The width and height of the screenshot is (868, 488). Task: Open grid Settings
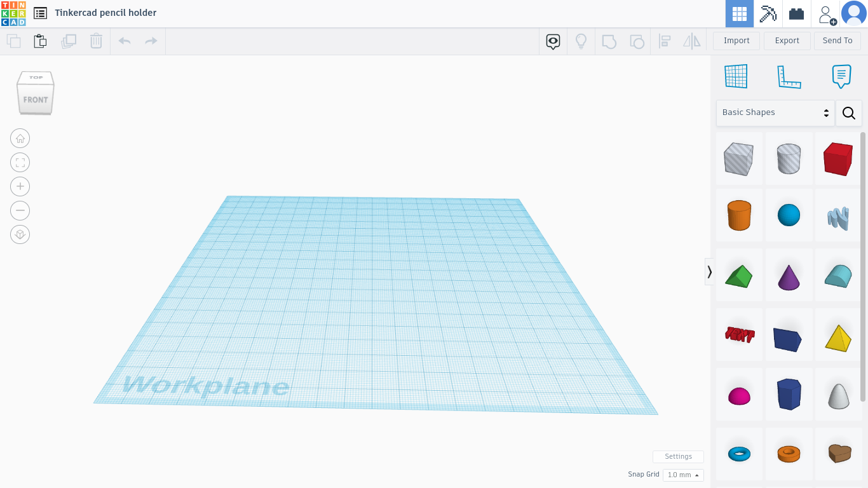click(x=678, y=456)
